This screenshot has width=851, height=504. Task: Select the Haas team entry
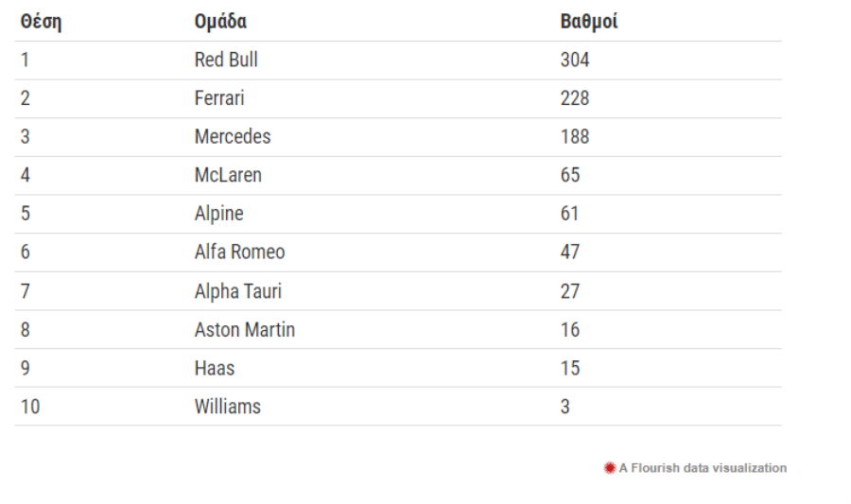[215, 369]
